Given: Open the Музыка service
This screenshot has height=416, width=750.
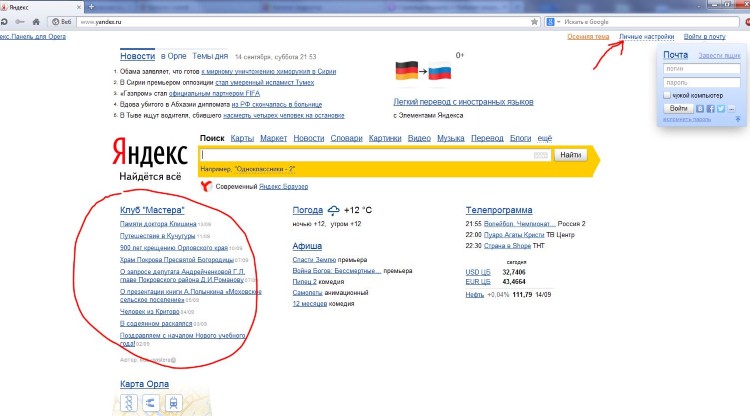Looking at the screenshot, I should pos(451,138).
